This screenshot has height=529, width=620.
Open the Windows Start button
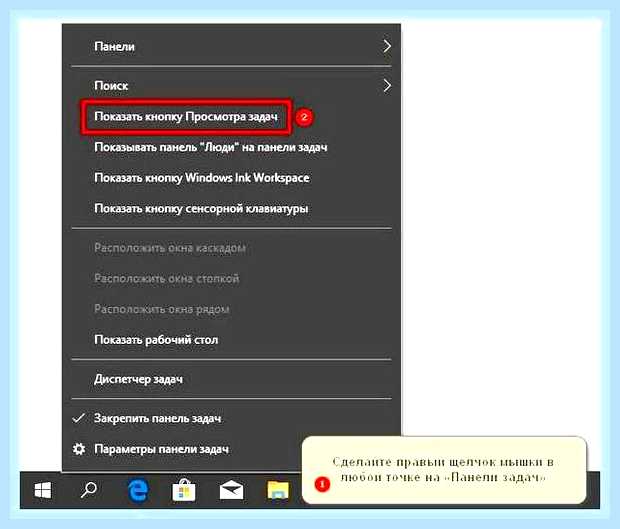click(x=43, y=490)
